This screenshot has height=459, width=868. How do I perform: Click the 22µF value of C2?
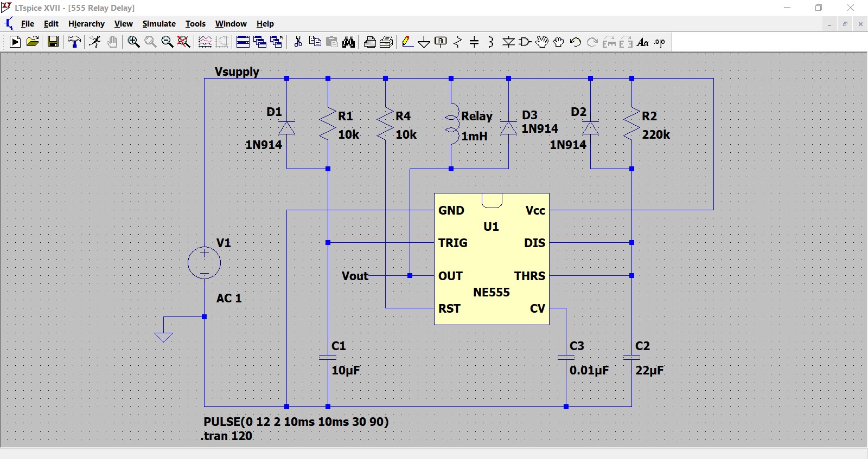pyautogui.click(x=649, y=370)
